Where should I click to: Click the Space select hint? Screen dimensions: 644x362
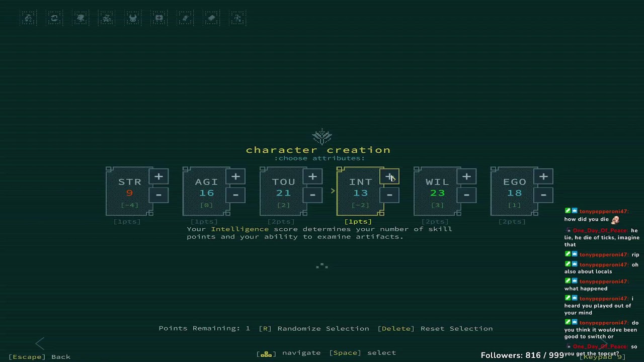363,353
